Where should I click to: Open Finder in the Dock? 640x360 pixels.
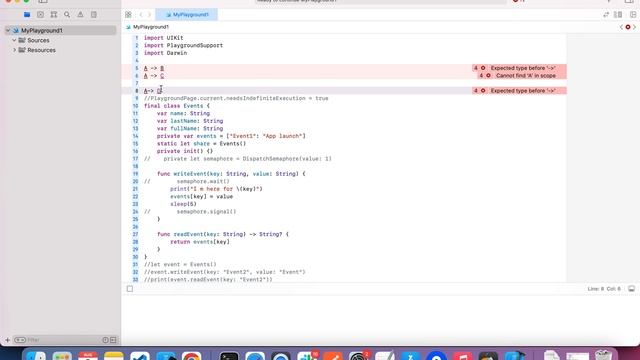click(x=36, y=355)
